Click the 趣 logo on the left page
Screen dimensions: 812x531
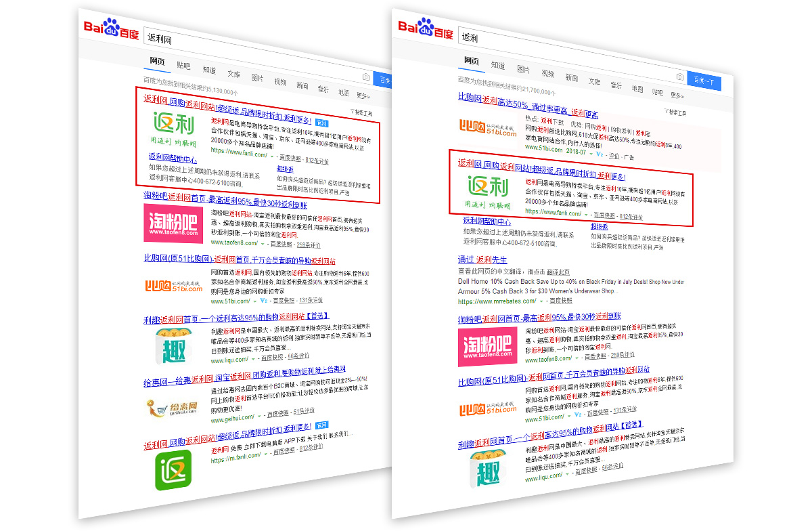[x=172, y=345]
